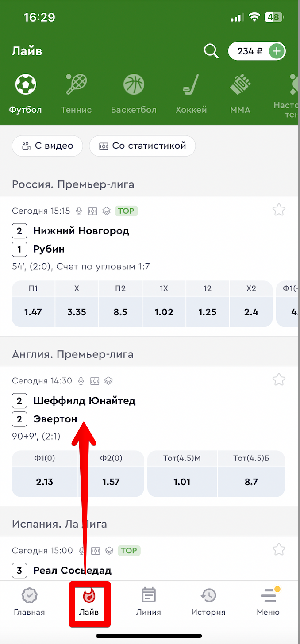
Task: Open the search magnifier icon
Action: point(211,51)
